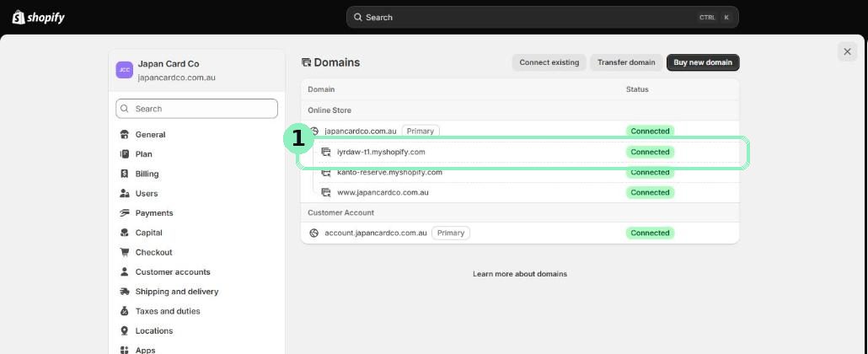Click the Customer Account section label
The width and height of the screenshot is (868, 354).
tap(341, 212)
